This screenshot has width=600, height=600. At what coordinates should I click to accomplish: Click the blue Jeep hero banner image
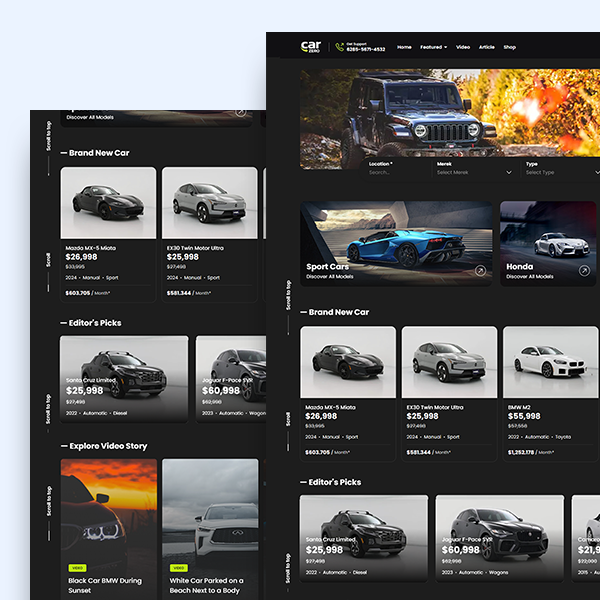pos(450,114)
